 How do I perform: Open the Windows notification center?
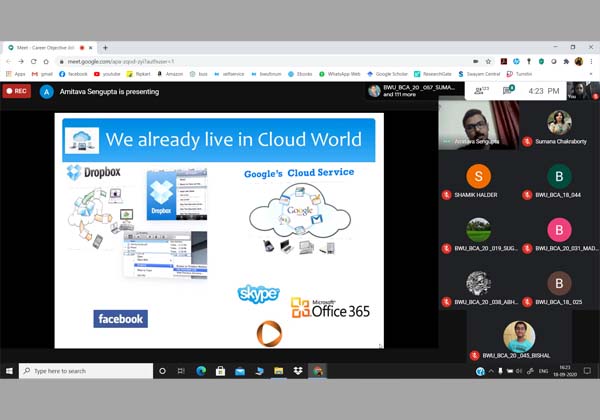pos(587,371)
